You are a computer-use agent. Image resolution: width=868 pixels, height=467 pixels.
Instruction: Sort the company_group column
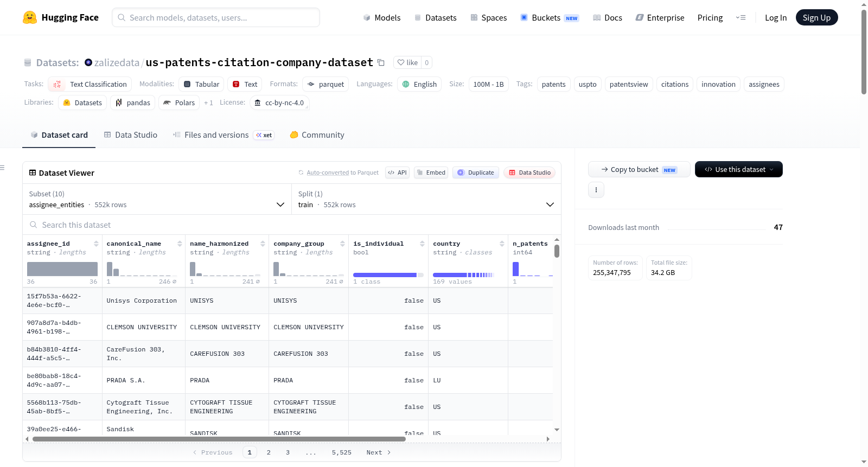pos(342,244)
